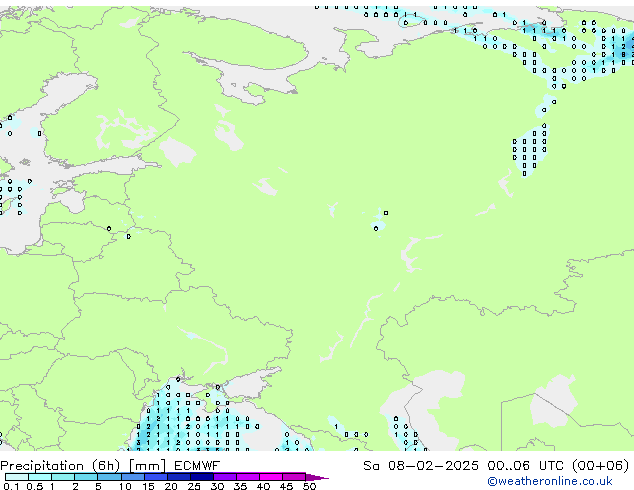Click the pointed arrow tip ending the legend
634x490 pixels.
(x=317, y=477)
